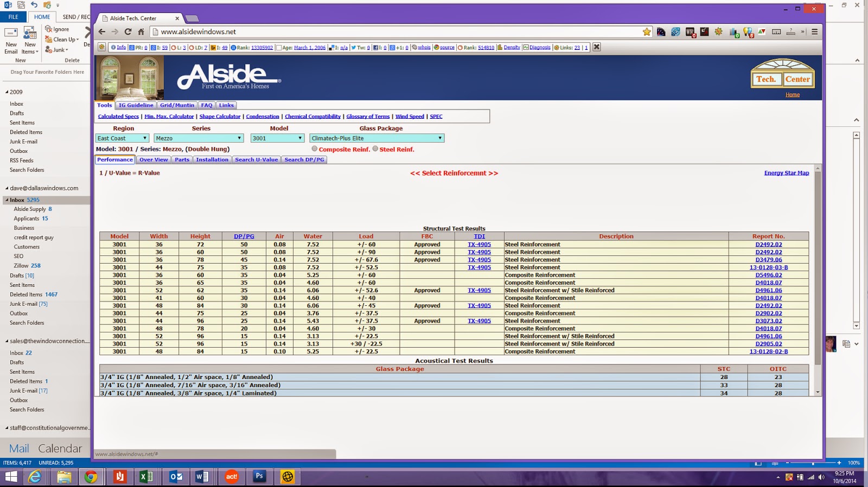Image resolution: width=868 pixels, height=487 pixels.
Task: Open Excel from the taskbar
Action: click(146, 476)
